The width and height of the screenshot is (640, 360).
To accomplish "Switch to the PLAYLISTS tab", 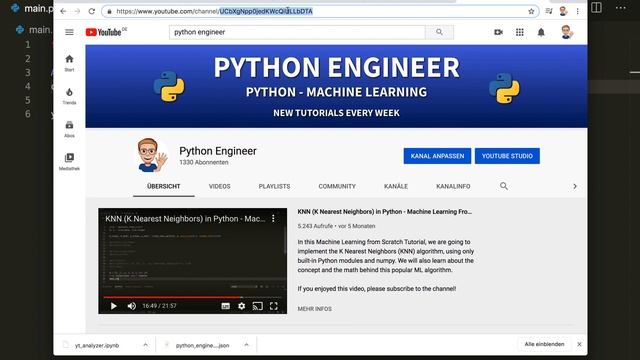I will (274, 186).
